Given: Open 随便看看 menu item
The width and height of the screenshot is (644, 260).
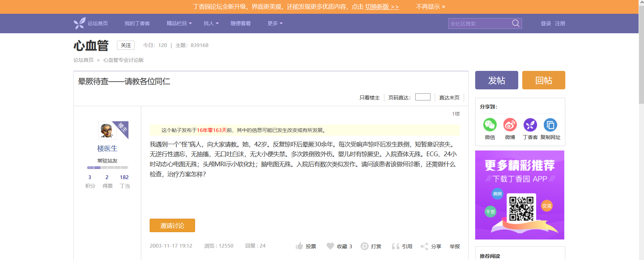Looking at the screenshot, I should (241, 23).
